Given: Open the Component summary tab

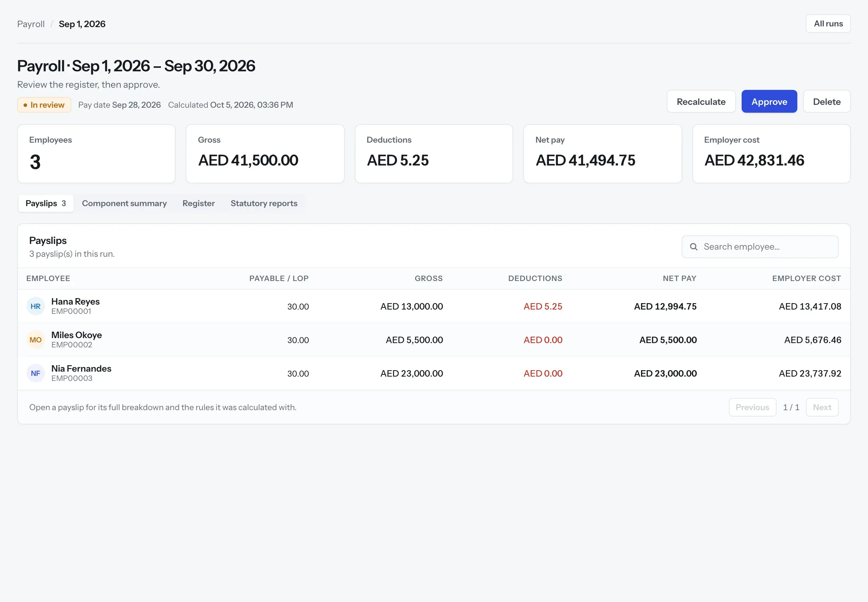Looking at the screenshot, I should [124, 203].
